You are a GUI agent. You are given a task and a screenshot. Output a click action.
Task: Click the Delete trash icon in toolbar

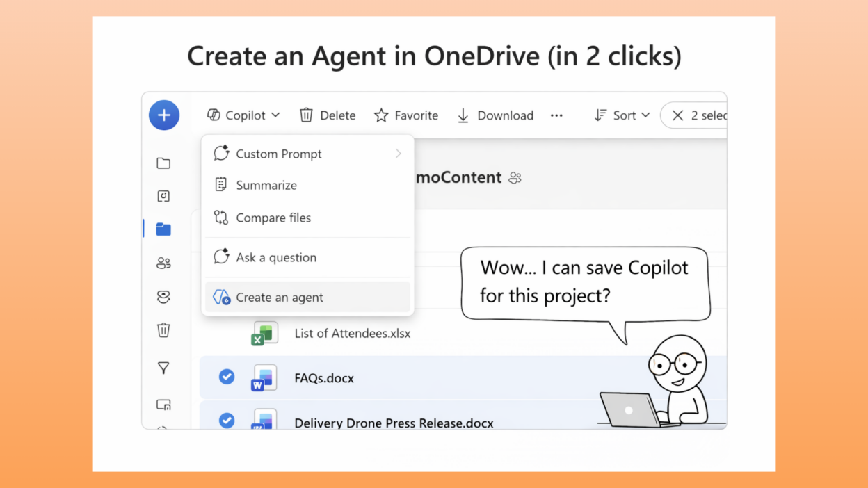tap(306, 115)
